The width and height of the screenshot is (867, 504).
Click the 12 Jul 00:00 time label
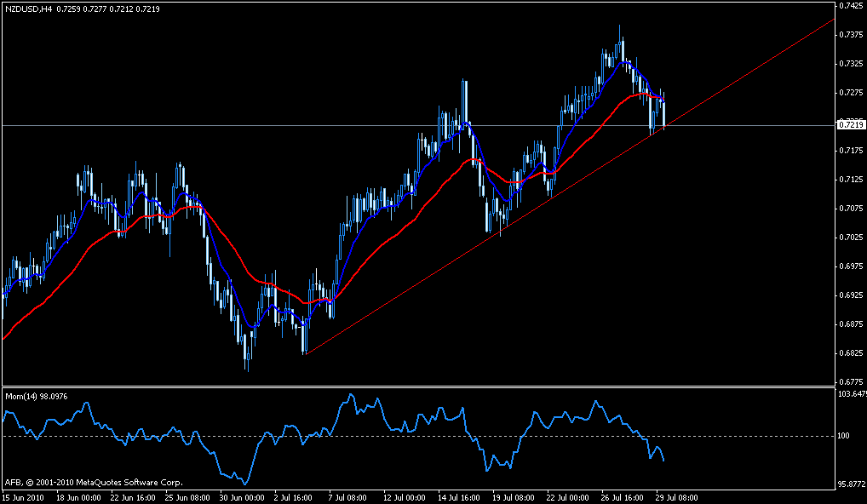pos(405,497)
